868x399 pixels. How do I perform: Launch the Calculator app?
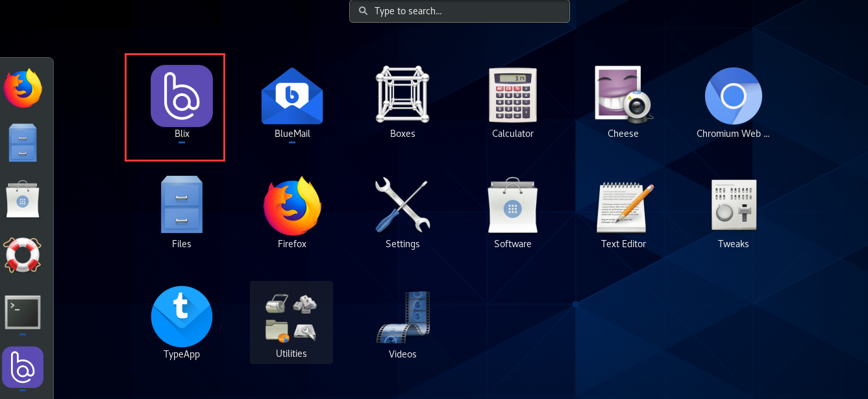click(x=513, y=95)
